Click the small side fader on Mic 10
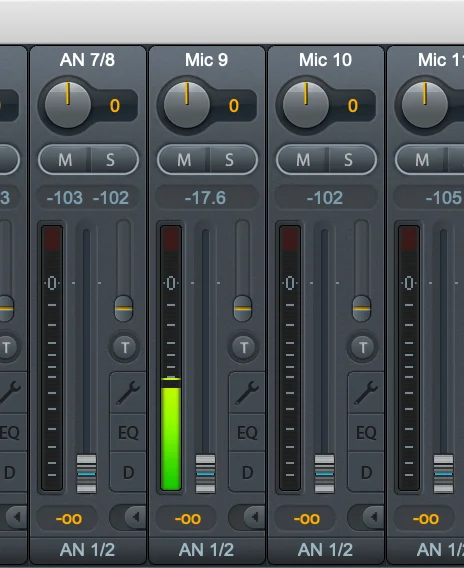 pyautogui.click(x=361, y=309)
